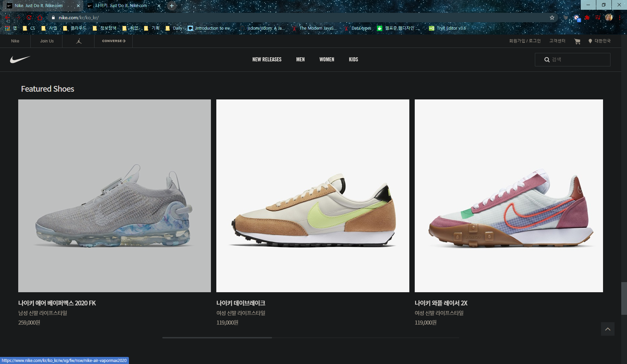Click the back-to-top arrow button
Viewport: 627px width, 364px height.
608,329
